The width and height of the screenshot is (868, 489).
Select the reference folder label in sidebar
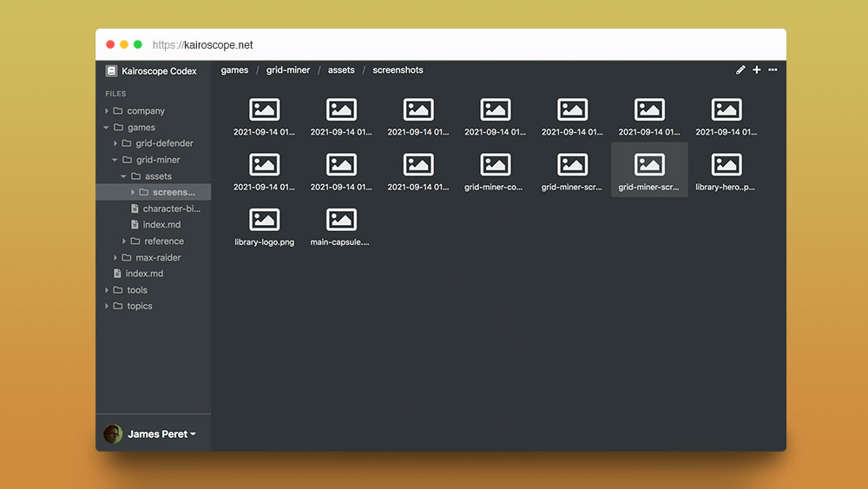(x=164, y=241)
